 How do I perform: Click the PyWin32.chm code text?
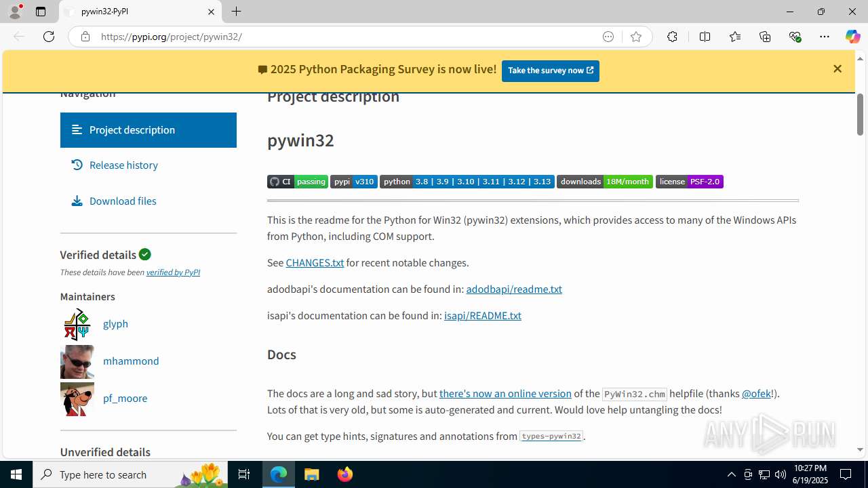tap(635, 394)
